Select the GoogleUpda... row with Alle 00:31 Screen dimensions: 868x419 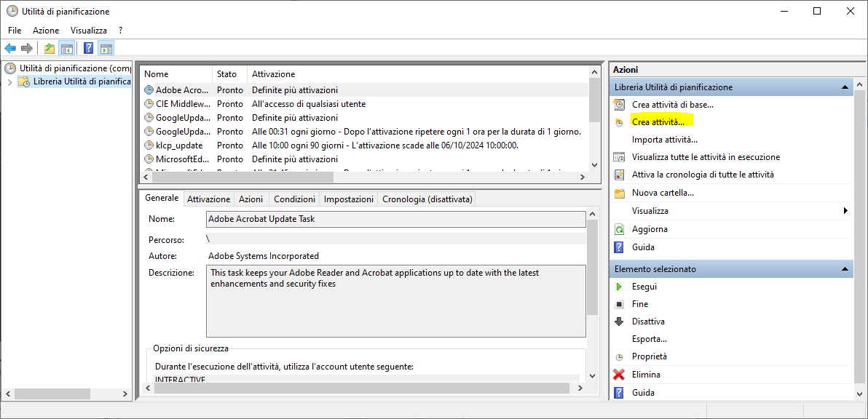pos(365,132)
